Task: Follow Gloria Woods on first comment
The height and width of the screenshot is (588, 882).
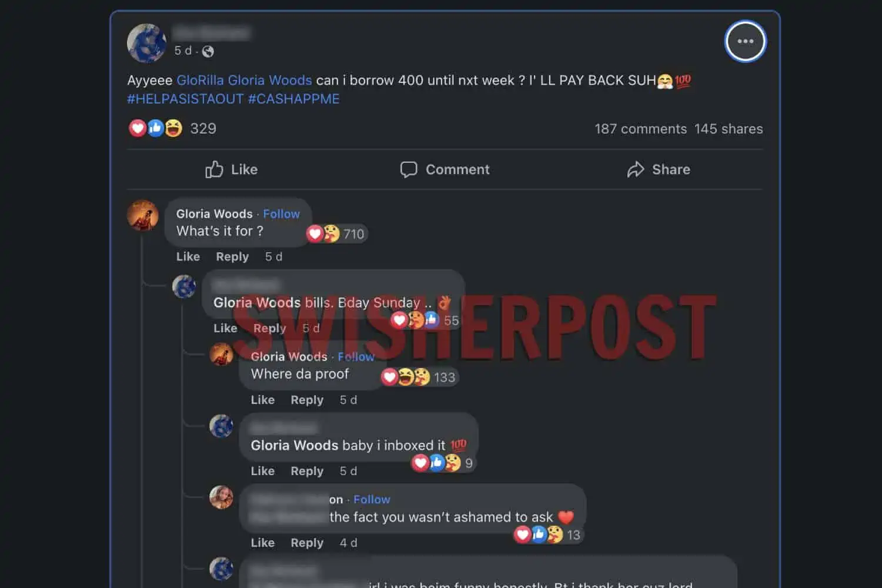Action: pyautogui.click(x=281, y=214)
